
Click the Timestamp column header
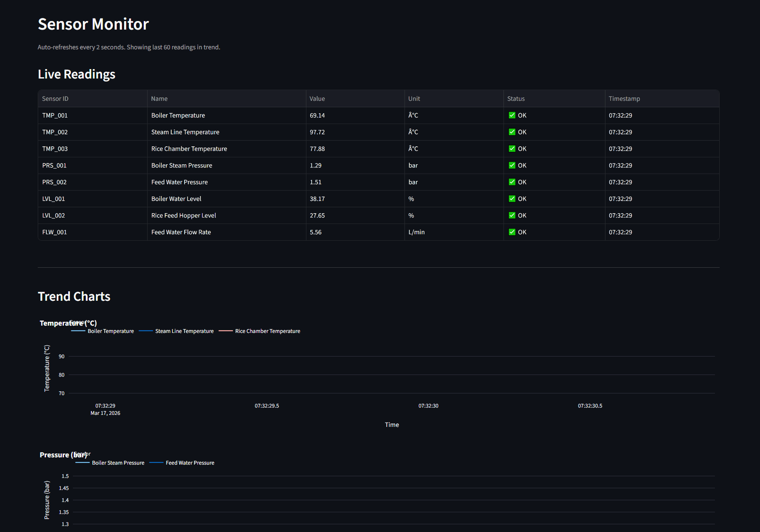(x=624, y=98)
